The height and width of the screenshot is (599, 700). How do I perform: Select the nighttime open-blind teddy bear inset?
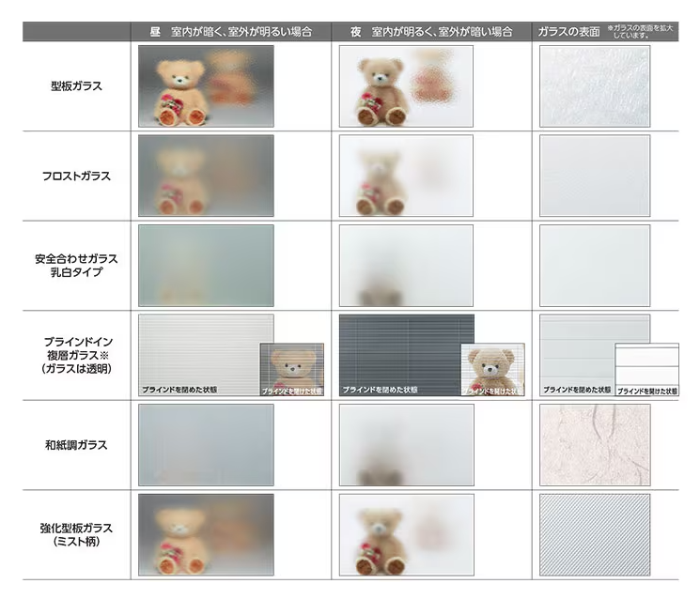[x=492, y=369]
